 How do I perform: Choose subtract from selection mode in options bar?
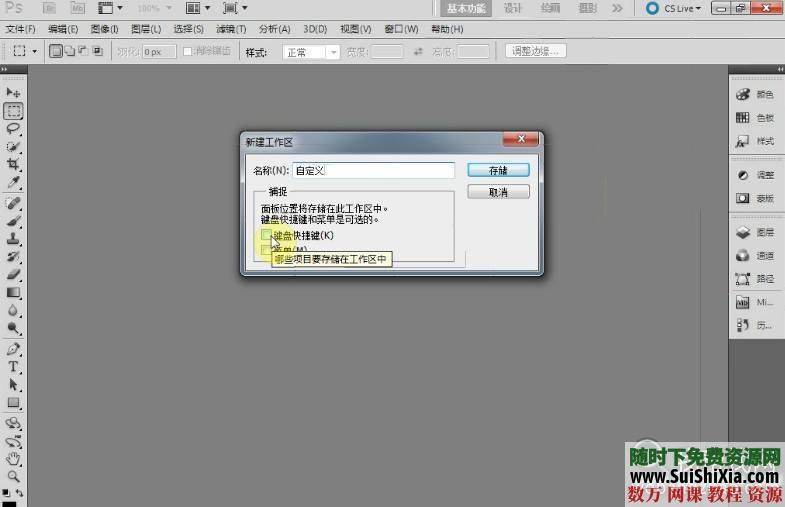pos(83,51)
